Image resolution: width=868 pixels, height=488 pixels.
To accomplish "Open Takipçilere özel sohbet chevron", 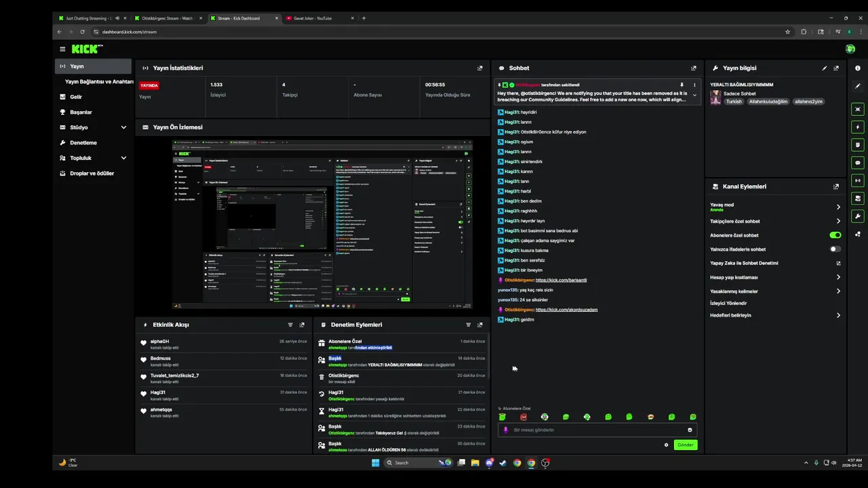I will (x=839, y=221).
